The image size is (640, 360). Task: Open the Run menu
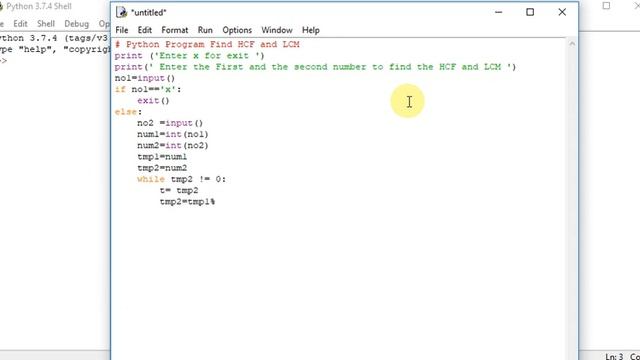(x=205, y=30)
